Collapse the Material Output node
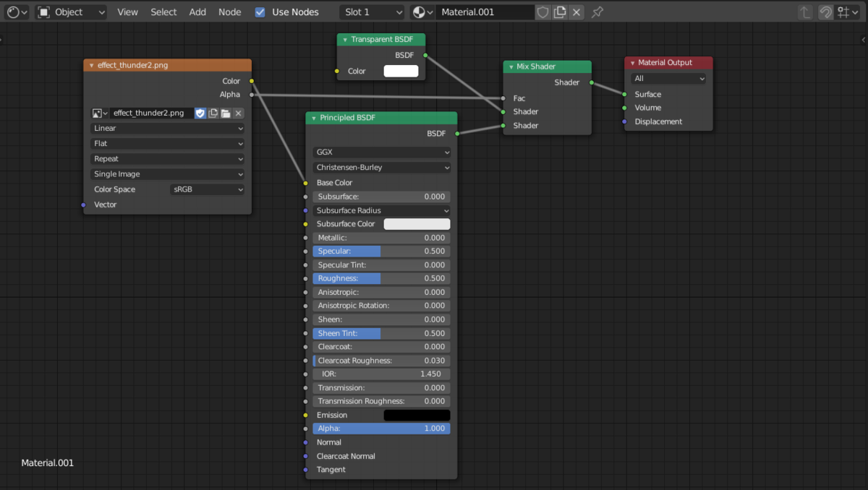Viewport: 868px width, 490px height. pos(632,63)
